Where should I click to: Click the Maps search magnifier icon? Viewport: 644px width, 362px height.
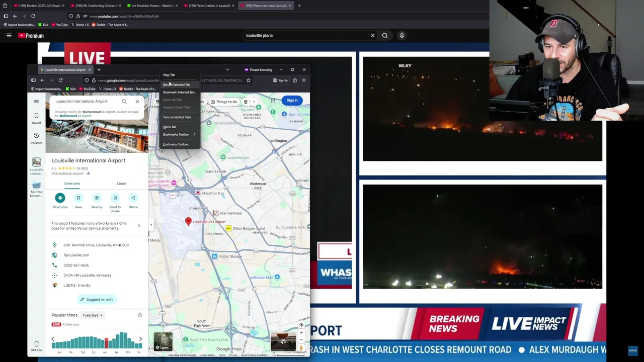[124, 102]
